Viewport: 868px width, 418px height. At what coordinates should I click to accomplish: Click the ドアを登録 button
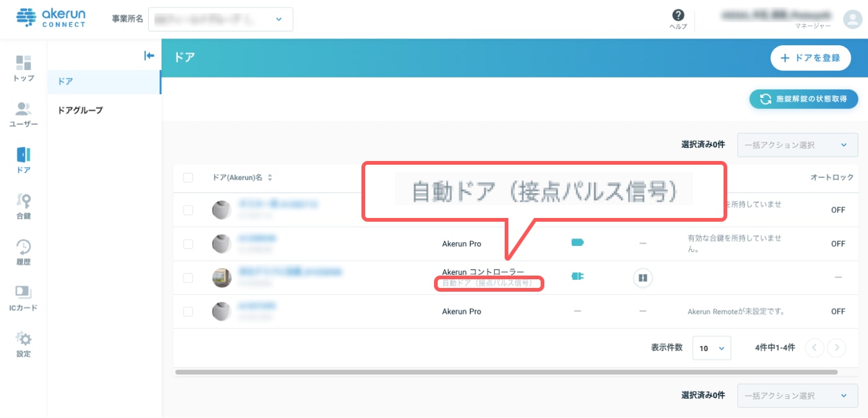click(x=811, y=58)
